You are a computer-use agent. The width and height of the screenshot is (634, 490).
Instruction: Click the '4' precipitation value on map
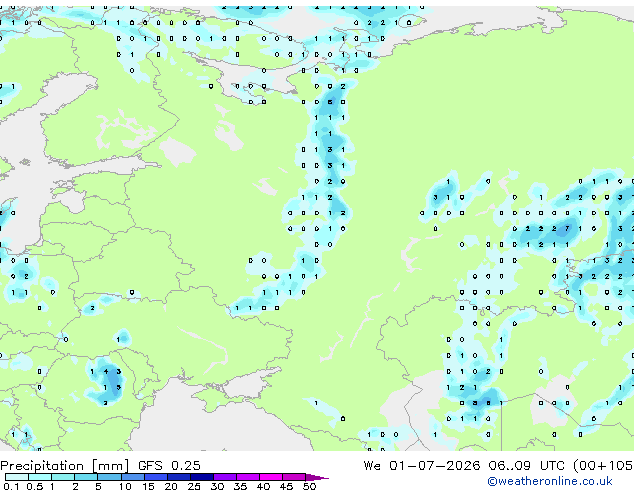pyautogui.click(x=106, y=371)
